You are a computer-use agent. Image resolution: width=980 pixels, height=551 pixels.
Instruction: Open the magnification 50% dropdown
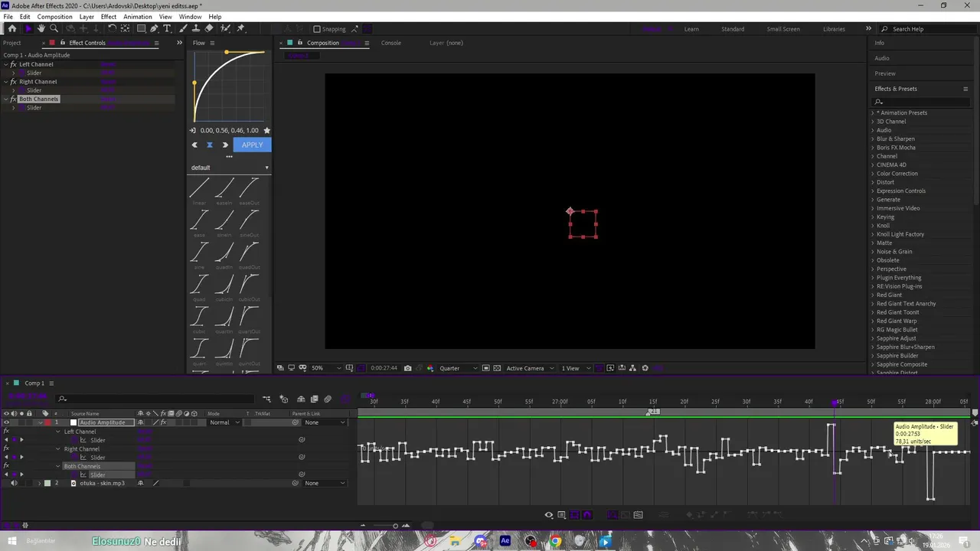point(326,368)
